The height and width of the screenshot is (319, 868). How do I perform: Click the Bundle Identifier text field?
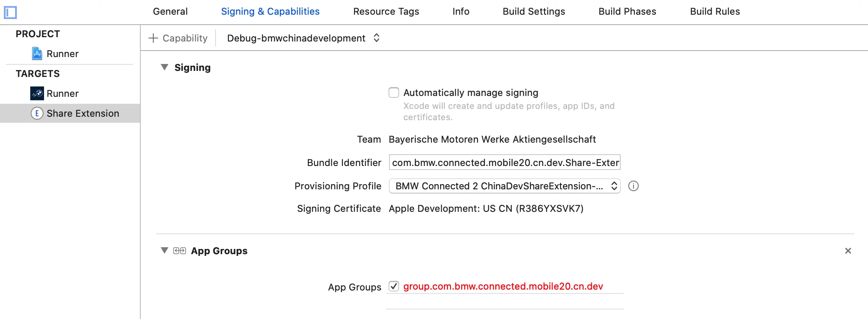pyautogui.click(x=504, y=163)
